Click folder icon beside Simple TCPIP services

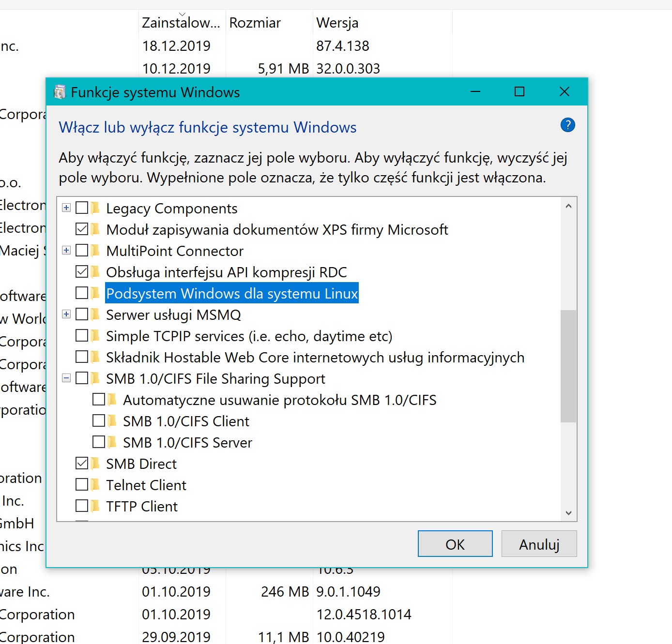click(x=95, y=336)
